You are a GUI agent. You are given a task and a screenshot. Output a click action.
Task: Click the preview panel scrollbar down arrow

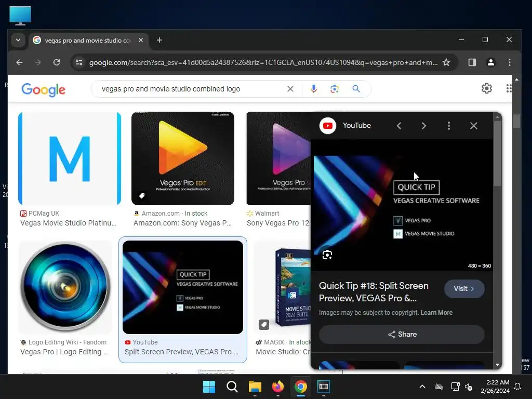[x=497, y=365]
